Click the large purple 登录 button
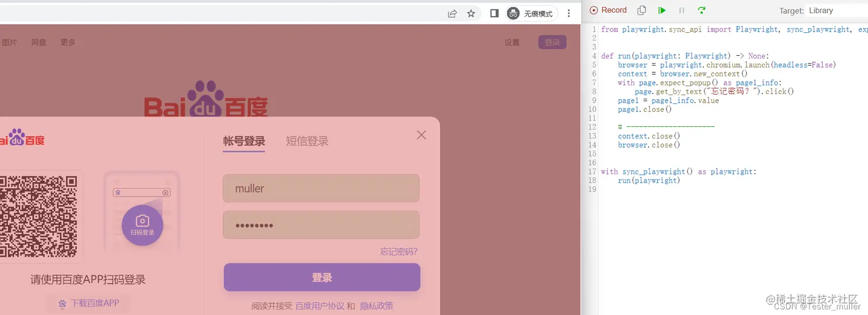This screenshot has width=868, height=315. coord(322,278)
